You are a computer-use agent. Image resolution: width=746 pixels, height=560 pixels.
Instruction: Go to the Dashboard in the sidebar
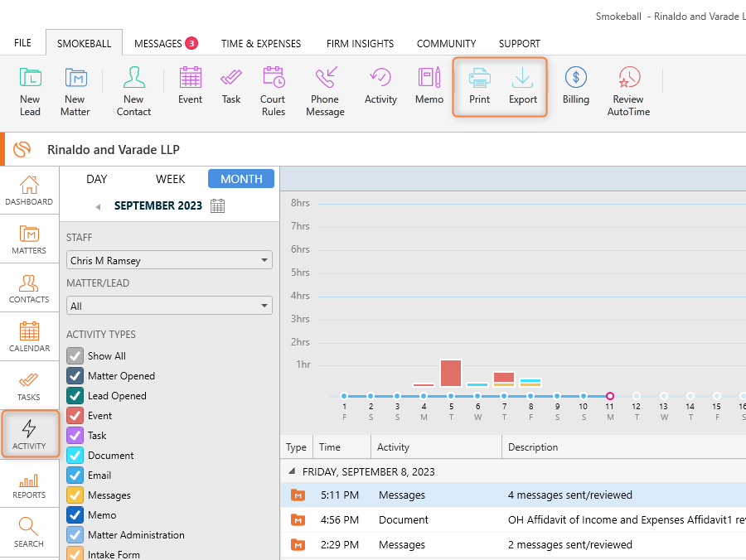[x=29, y=191]
